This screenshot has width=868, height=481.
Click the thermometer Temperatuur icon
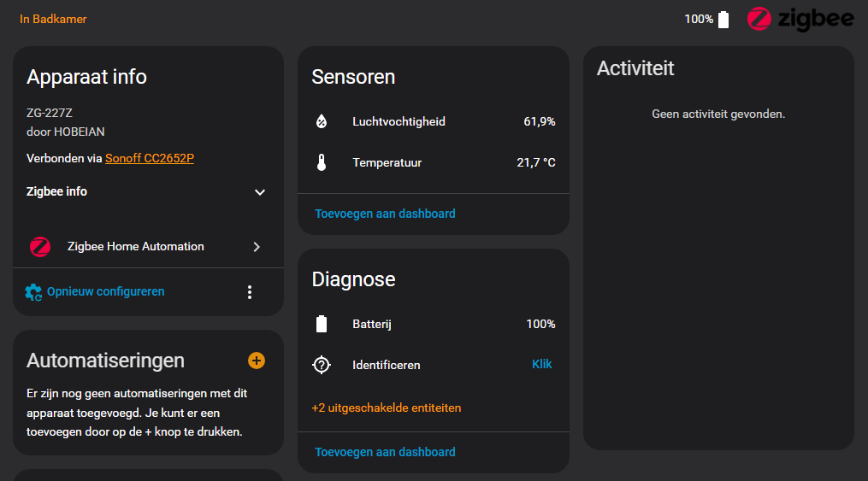tap(322, 162)
